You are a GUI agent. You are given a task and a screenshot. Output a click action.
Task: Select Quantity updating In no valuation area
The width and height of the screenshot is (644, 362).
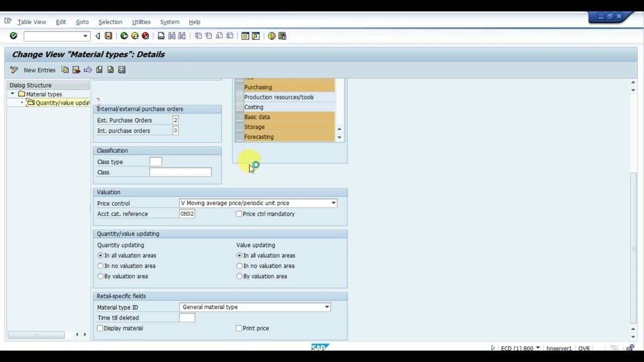[x=100, y=266]
